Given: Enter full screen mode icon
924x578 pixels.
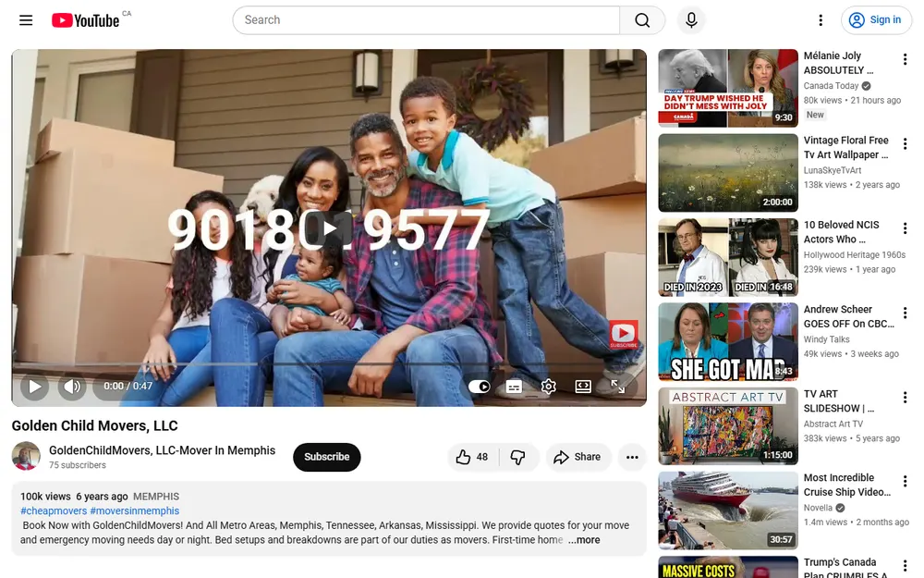Looking at the screenshot, I should pos(617,387).
